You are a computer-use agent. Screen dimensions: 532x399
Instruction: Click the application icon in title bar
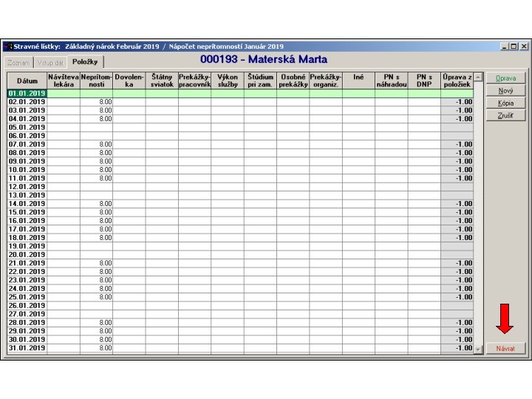(8, 47)
